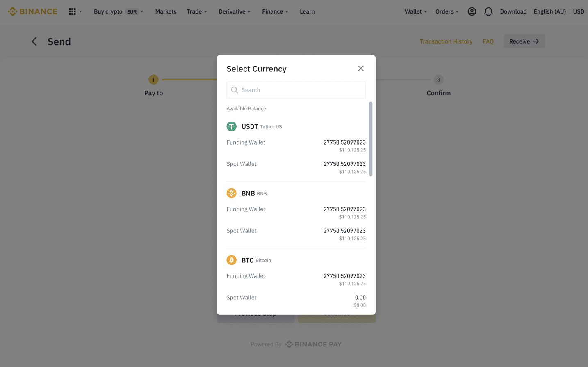Select the USDT Tether coin icon
Viewport: 588px width, 367px height.
[x=232, y=126]
